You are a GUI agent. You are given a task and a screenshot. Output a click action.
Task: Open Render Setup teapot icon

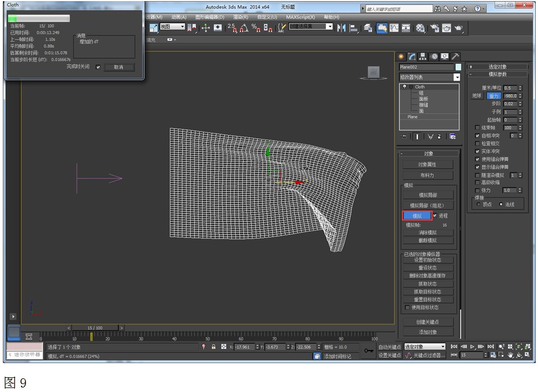[435, 28]
